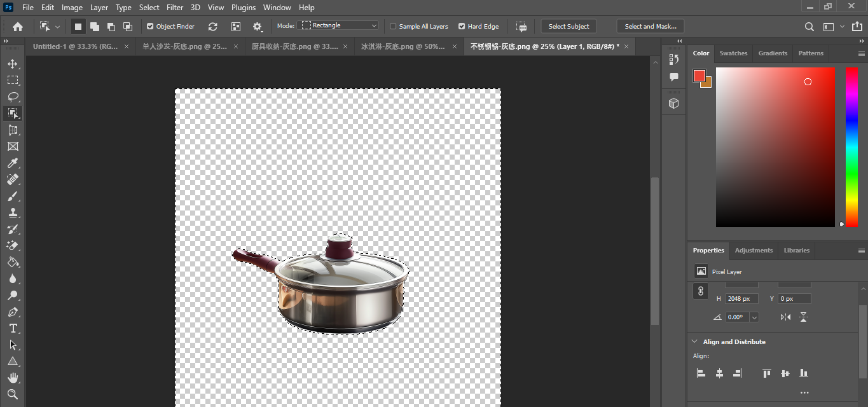Open the History panel icon
868x407 pixels.
674,59
